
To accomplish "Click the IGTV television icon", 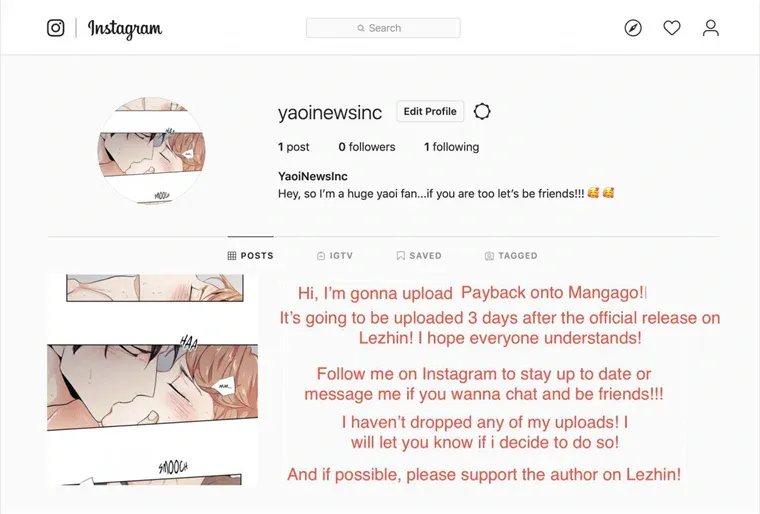I will [x=320, y=256].
